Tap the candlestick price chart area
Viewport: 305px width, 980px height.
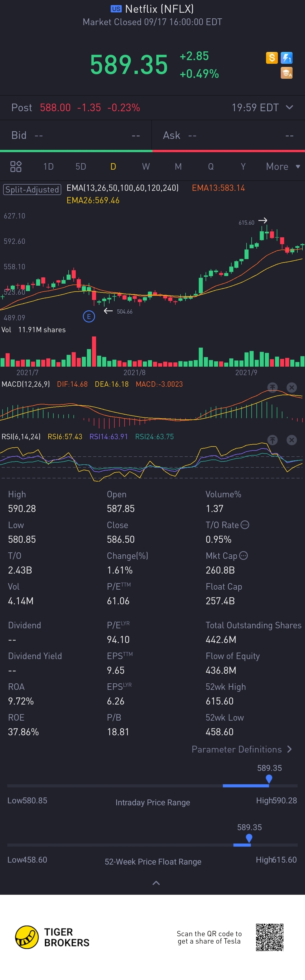tap(152, 266)
